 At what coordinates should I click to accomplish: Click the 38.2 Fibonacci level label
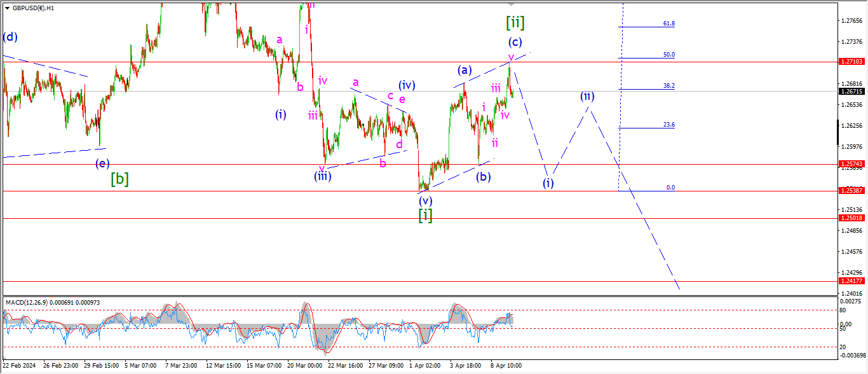pos(668,86)
